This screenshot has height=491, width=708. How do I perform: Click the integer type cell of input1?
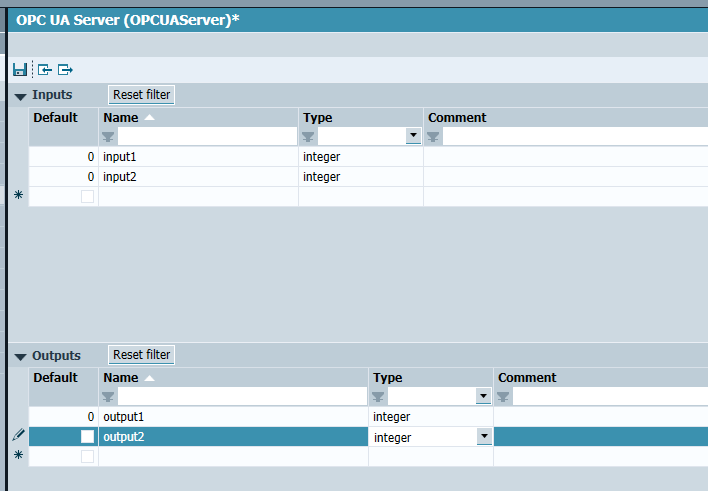coord(361,157)
